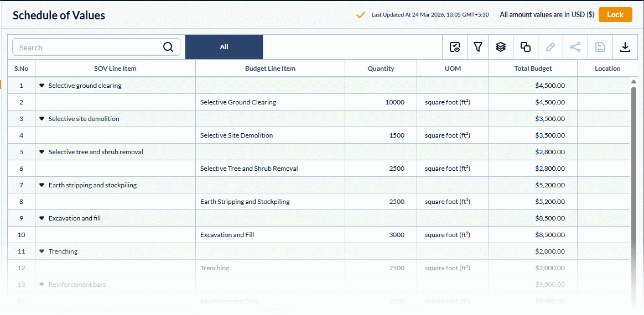Image resolution: width=644 pixels, height=315 pixels.
Task: Collapse the Selective ground clearing row
Action: click(x=41, y=86)
